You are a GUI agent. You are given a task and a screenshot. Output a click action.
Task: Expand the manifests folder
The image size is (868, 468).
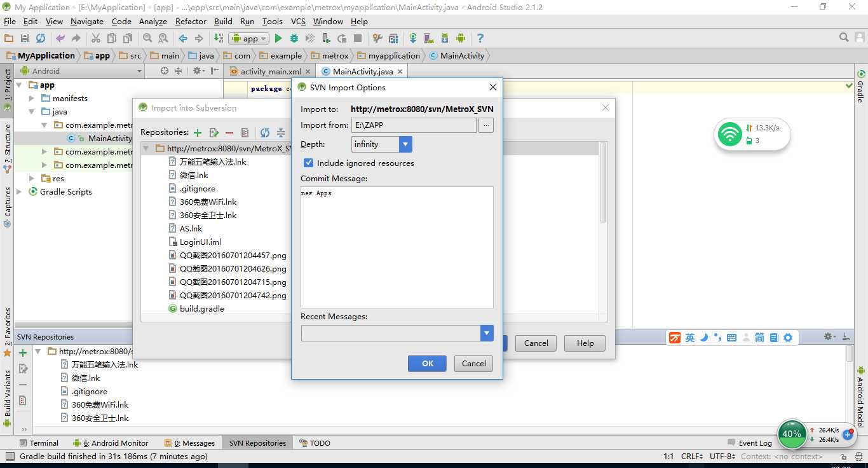32,98
